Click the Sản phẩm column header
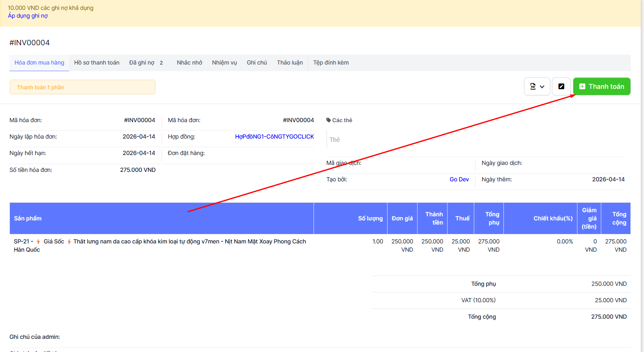The image size is (644, 352). tap(28, 218)
